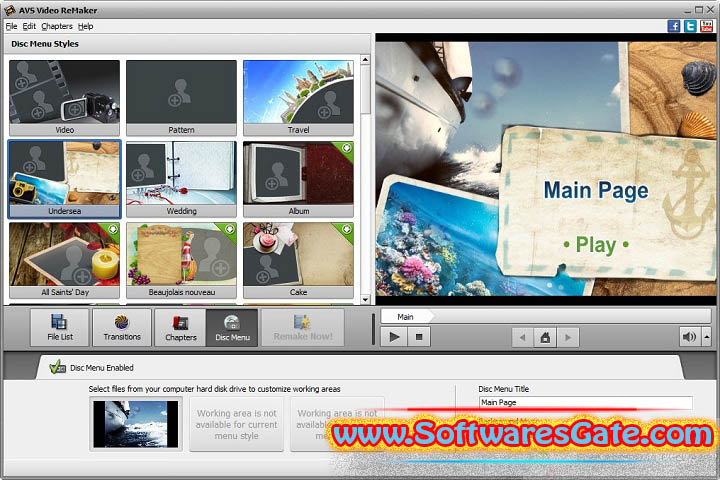Expand the volume level dropdown arrow
This screenshot has height=480, width=720.
[707, 337]
